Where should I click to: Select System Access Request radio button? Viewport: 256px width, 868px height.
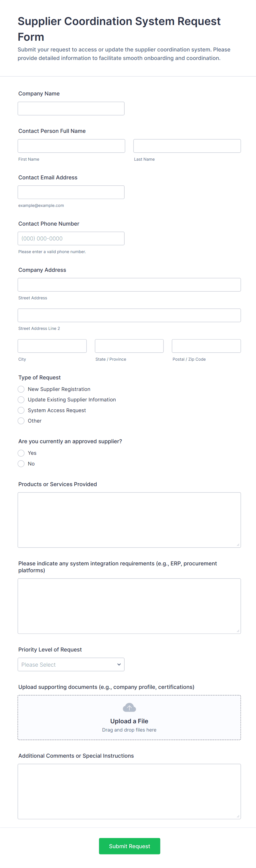click(x=21, y=410)
